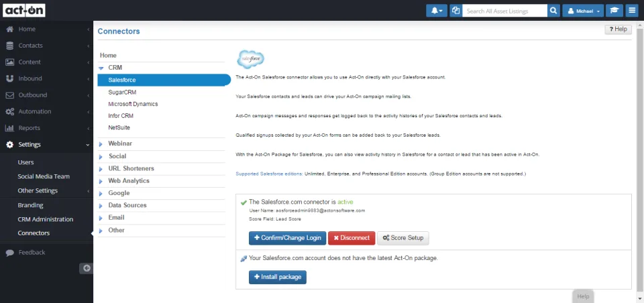Screen dimensions: 644x303
Task: Collapse sidebar with the arrow icon
Action: pyautogui.click(x=87, y=268)
